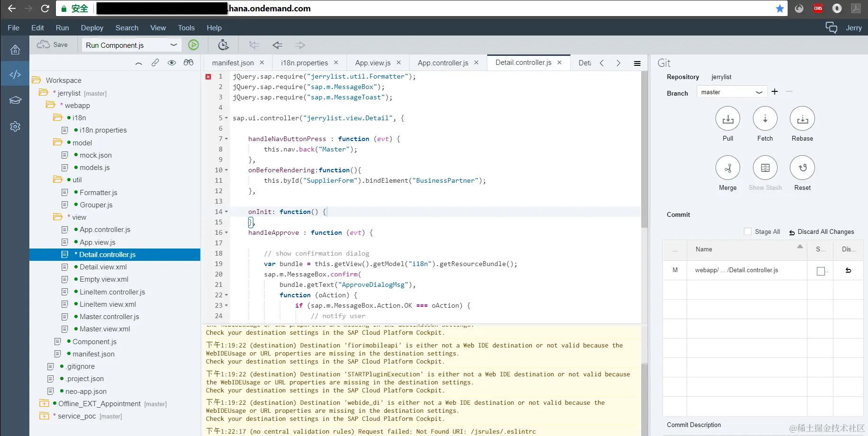The width and height of the screenshot is (868, 436).
Task: Reset the Git branch
Action: (x=802, y=168)
